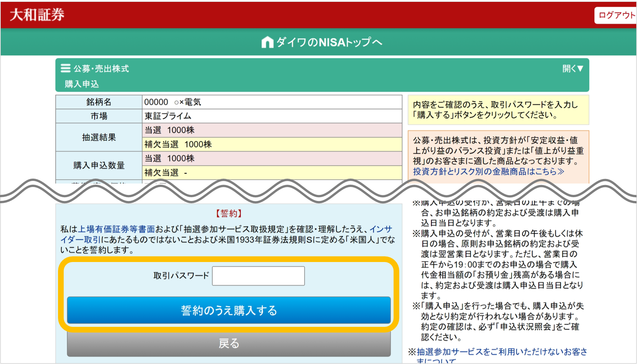
Task: Select the yellow note 内容をご確認のうえ
Action: [498, 110]
